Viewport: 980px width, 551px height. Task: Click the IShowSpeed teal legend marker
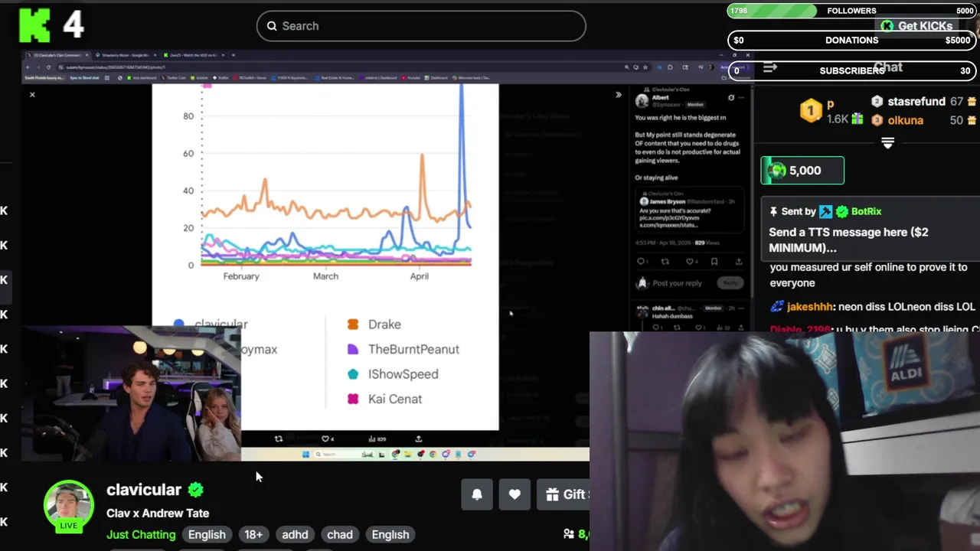pos(353,374)
